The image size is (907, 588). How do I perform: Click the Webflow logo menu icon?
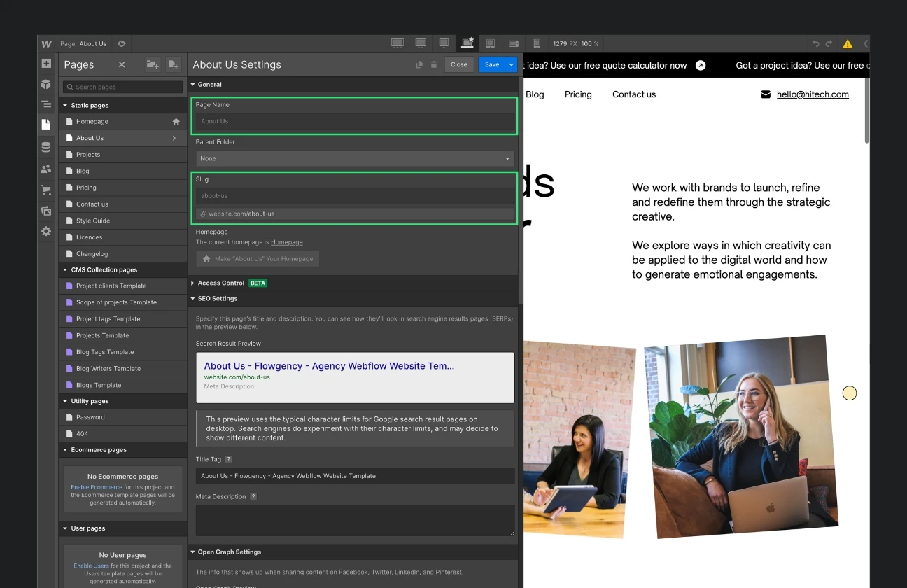[47, 43]
